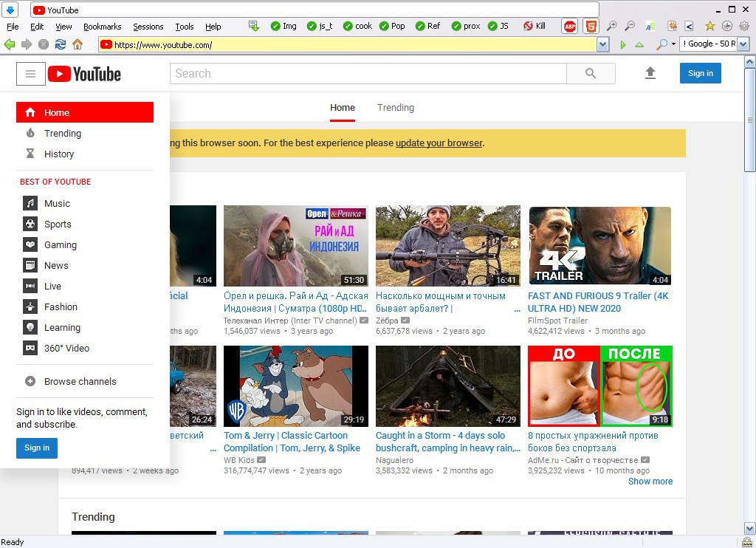Open Fast and Furious 9 trailer thumbnail

[599, 246]
